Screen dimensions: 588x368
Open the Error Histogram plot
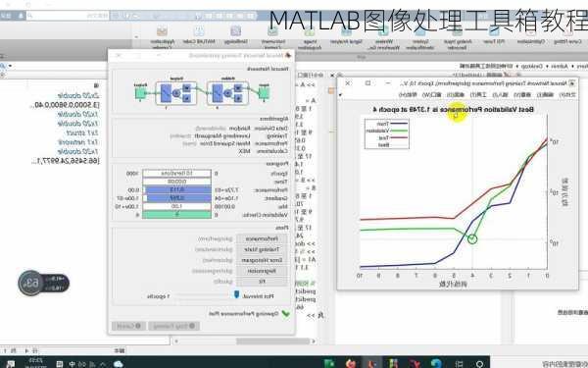(x=262, y=260)
